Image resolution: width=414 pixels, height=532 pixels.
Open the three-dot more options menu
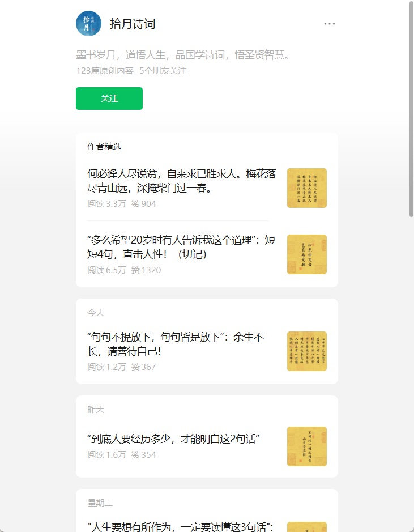coord(329,24)
